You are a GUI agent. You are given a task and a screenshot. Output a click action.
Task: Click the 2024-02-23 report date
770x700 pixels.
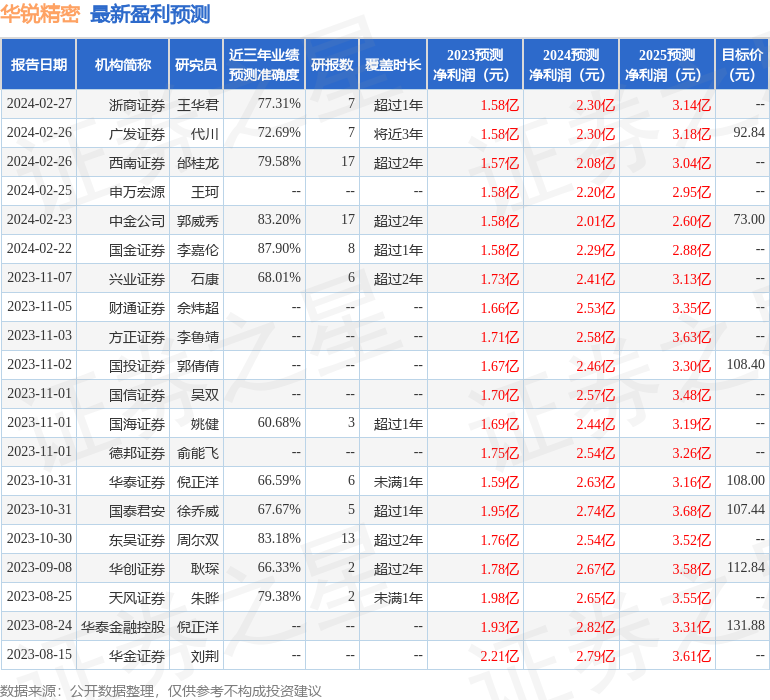coord(39,220)
